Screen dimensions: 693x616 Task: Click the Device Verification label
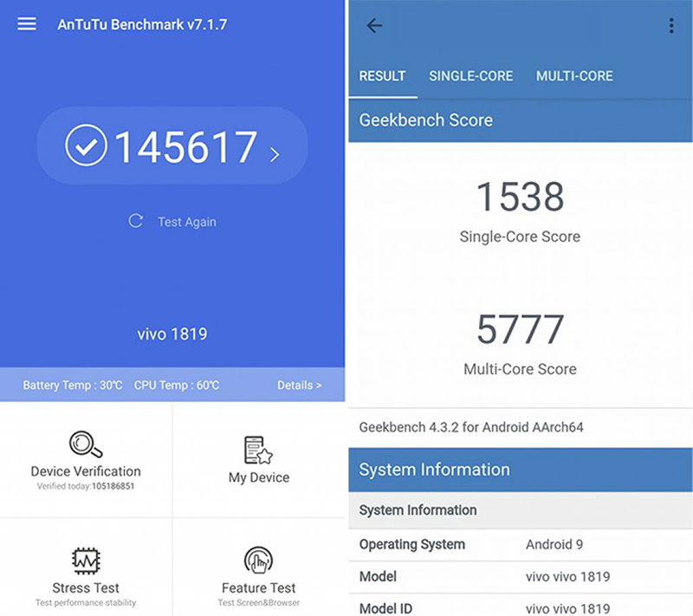[x=86, y=471]
